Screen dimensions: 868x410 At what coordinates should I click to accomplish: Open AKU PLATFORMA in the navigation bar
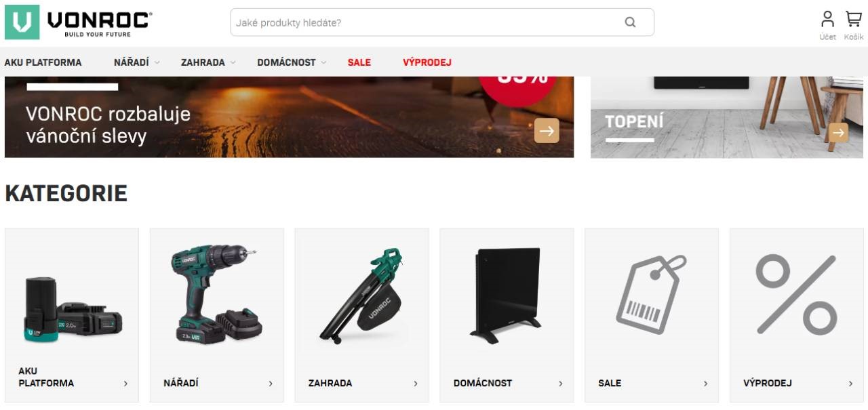(x=43, y=62)
